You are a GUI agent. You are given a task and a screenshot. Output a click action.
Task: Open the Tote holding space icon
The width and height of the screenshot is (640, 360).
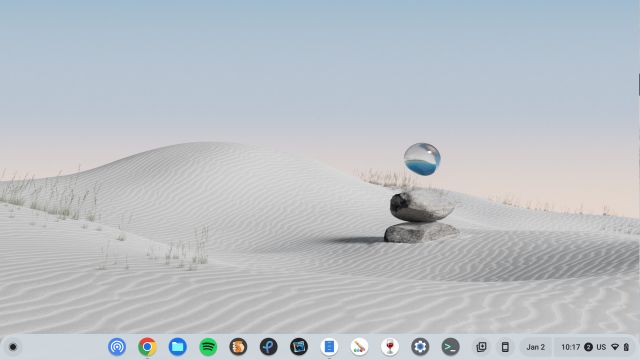[481, 347]
